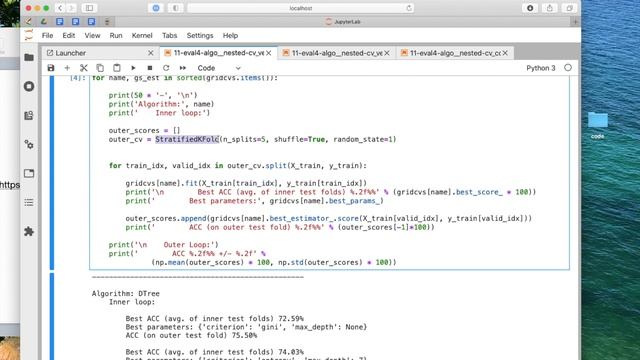Select the JupyterLab browser tab
The width and height of the screenshot is (640, 360).
pos(343,22)
